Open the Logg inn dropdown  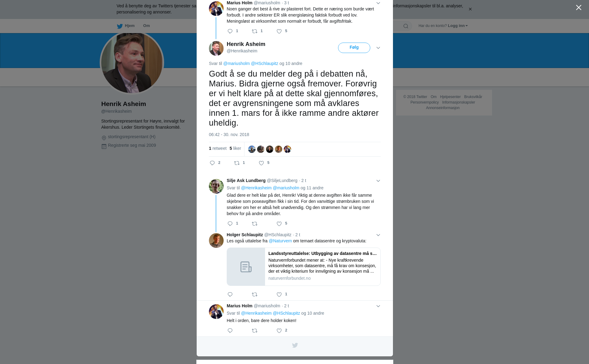(458, 26)
